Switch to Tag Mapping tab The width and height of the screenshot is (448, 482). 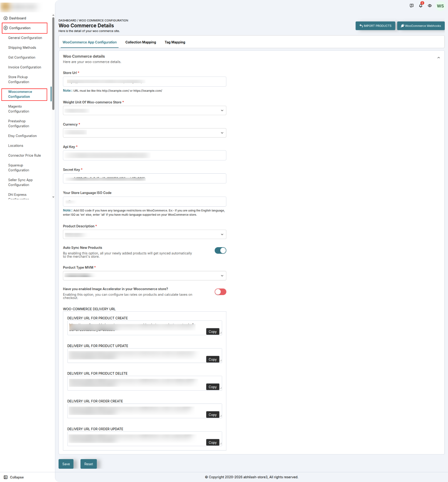pos(175,42)
